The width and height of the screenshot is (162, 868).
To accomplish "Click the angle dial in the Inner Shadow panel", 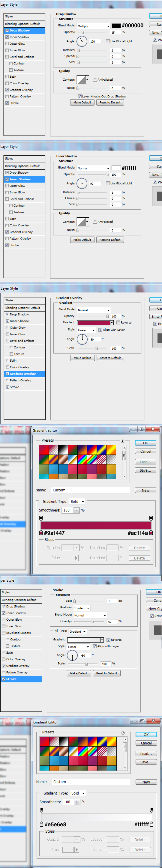I will pyautogui.click(x=82, y=183).
